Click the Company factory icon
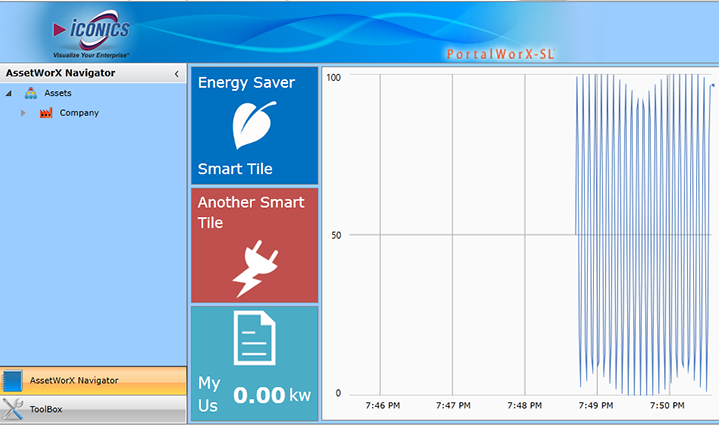720x425 pixels. point(46,113)
